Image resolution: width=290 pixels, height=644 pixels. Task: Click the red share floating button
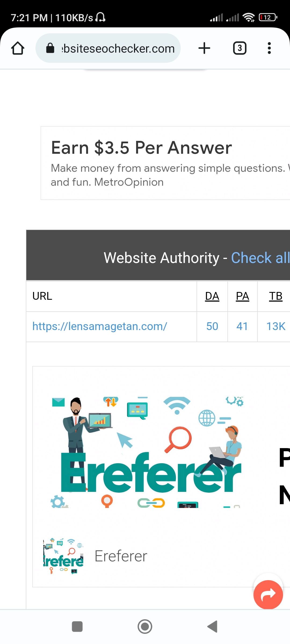point(268,595)
